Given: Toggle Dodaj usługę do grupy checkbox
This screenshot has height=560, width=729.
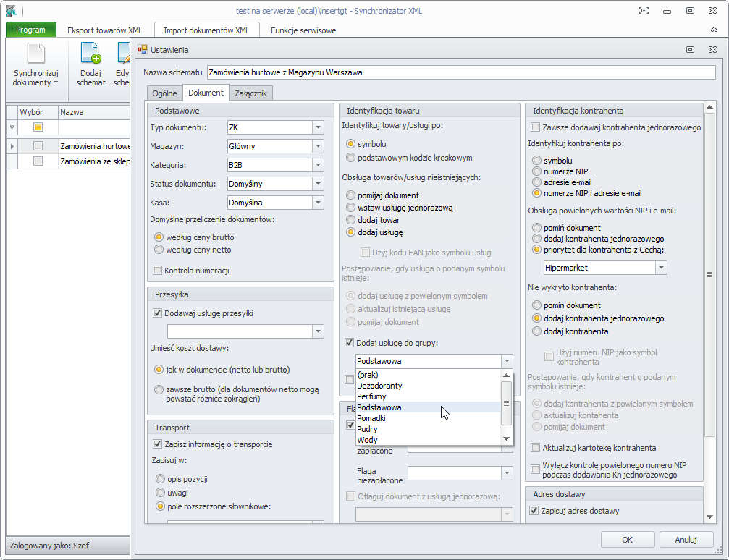Looking at the screenshot, I should pyautogui.click(x=349, y=343).
